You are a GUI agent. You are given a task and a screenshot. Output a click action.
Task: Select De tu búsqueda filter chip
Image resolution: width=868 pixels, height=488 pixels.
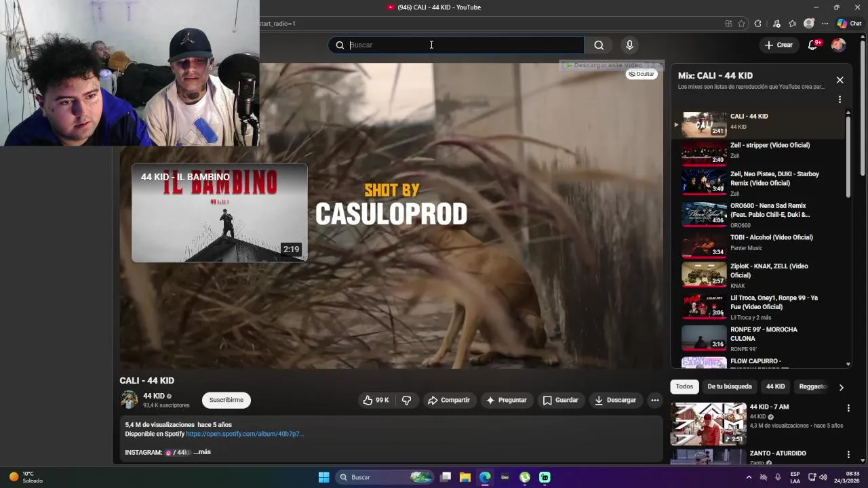click(x=730, y=387)
